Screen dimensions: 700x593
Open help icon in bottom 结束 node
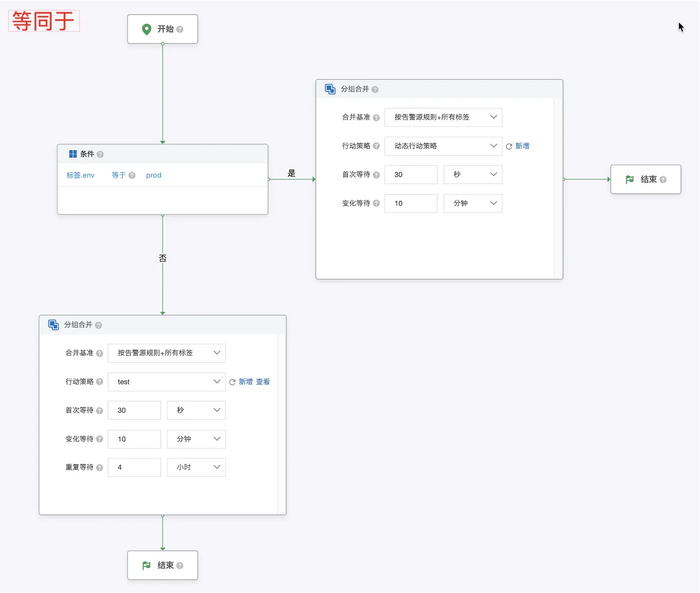click(180, 566)
